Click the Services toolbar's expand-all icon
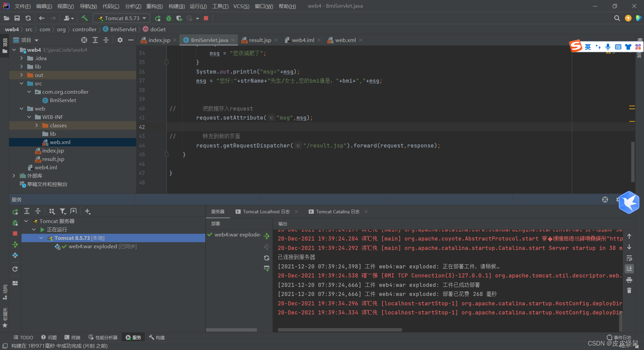This screenshot has height=350, width=644. coord(27,211)
